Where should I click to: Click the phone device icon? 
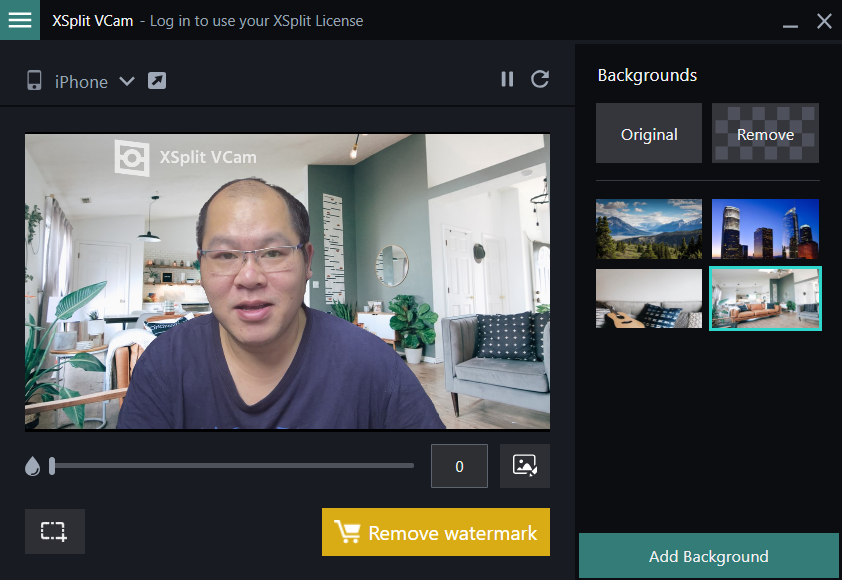tap(34, 81)
